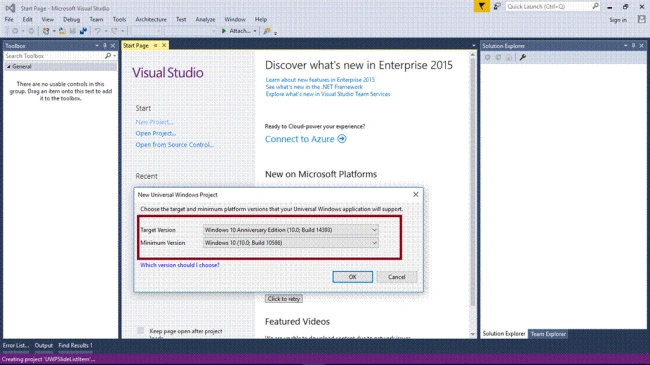Switch to the Solution Explorer bottom tab

pyautogui.click(x=504, y=334)
